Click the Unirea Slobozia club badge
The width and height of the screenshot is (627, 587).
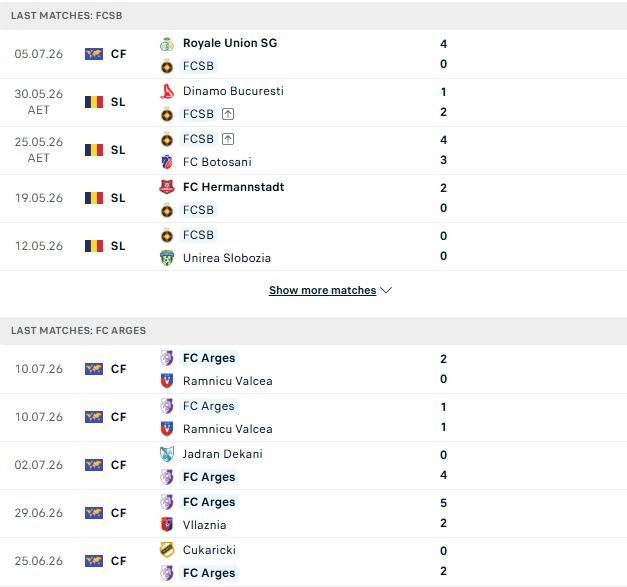[x=167, y=258]
